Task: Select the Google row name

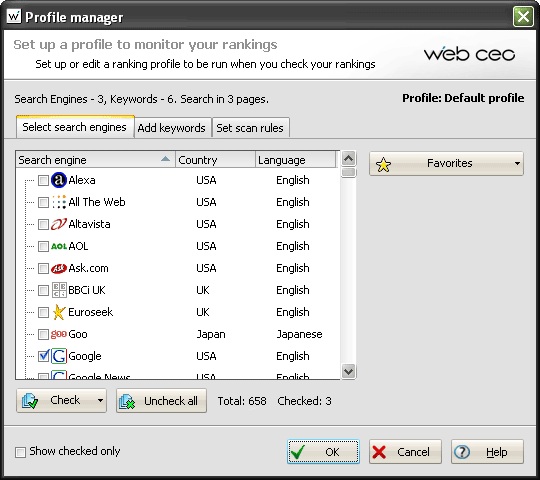Action: point(85,356)
